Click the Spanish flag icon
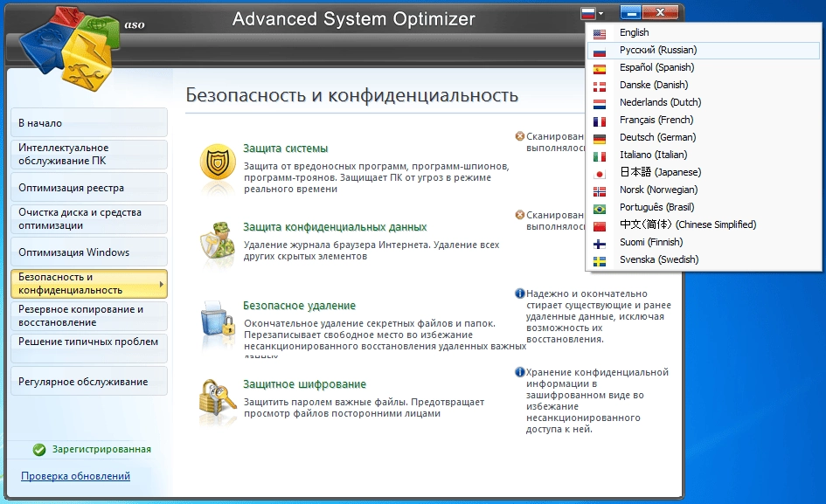This screenshot has width=826, height=504. 600,69
